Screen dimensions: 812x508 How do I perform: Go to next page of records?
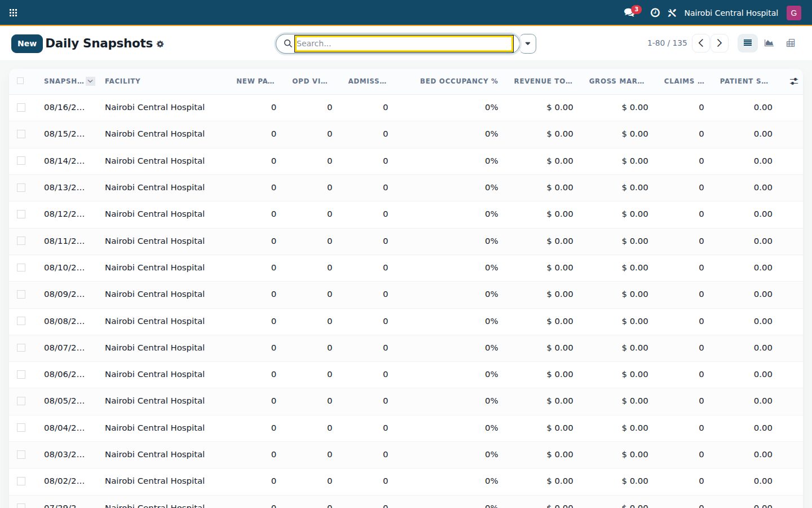[720, 43]
